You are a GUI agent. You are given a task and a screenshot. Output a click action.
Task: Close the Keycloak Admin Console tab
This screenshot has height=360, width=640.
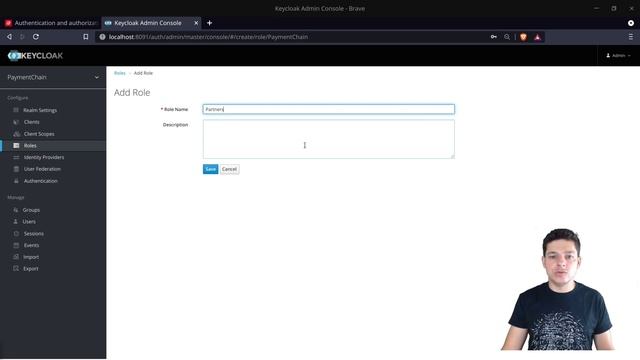click(x=196, y=23)
